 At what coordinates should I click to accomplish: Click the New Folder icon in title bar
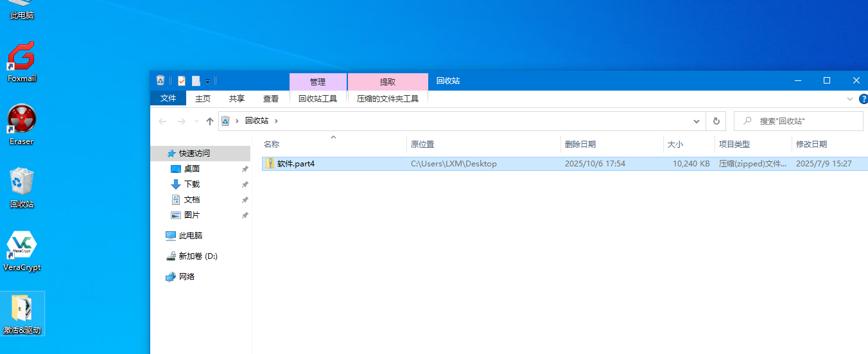coord(196,81)
